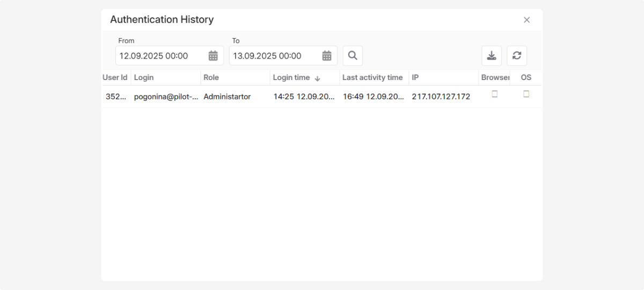Click the magnifier search button

(x=353, y=56)
